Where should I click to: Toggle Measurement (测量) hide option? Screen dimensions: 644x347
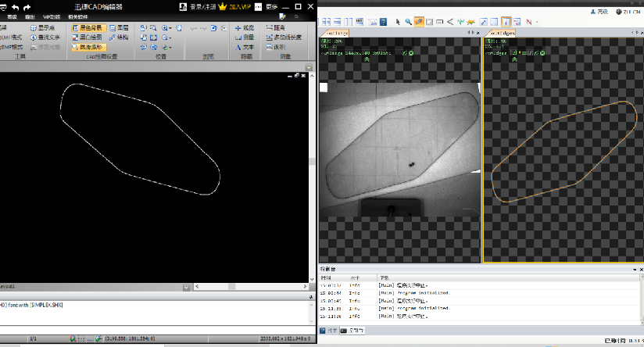pos(245,38)
